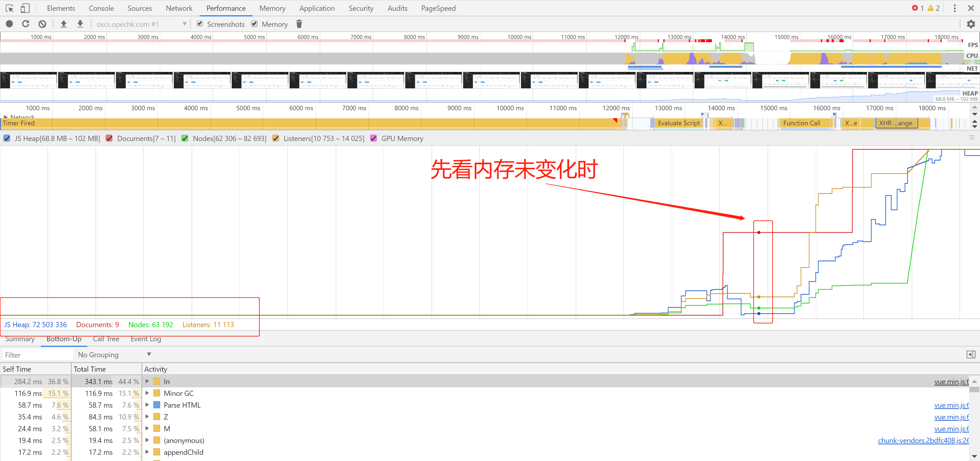Click the red error count icon
The height and width of the screenshot is (461, 980).
coord(915,8)
